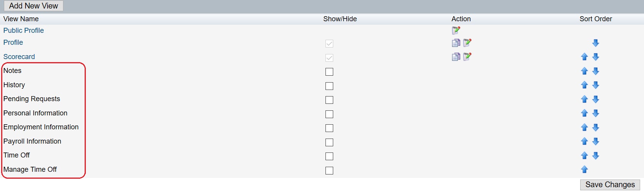Open the Scorecard view link
Image resolution: width=644 pixels, height=193 pixels.
tap(19, 57)
